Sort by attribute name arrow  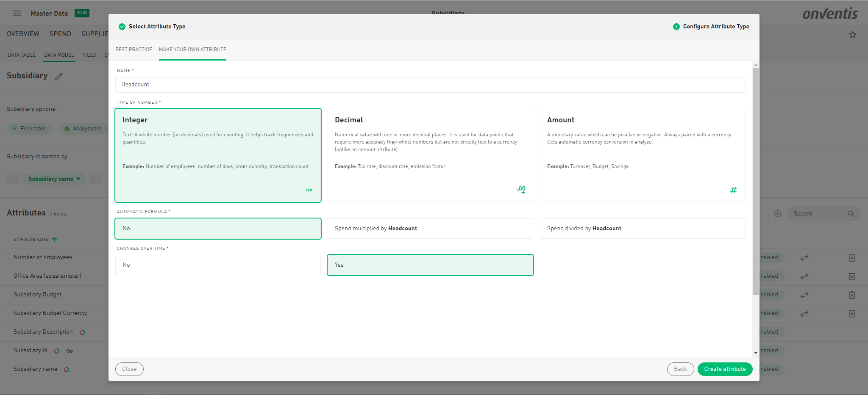click(x=54, y=240)
